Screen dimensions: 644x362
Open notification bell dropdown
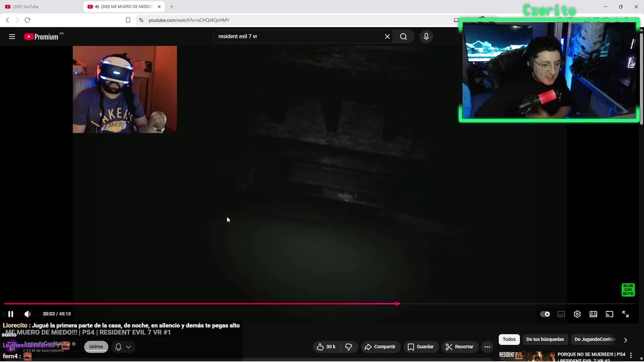click(123, 346)
